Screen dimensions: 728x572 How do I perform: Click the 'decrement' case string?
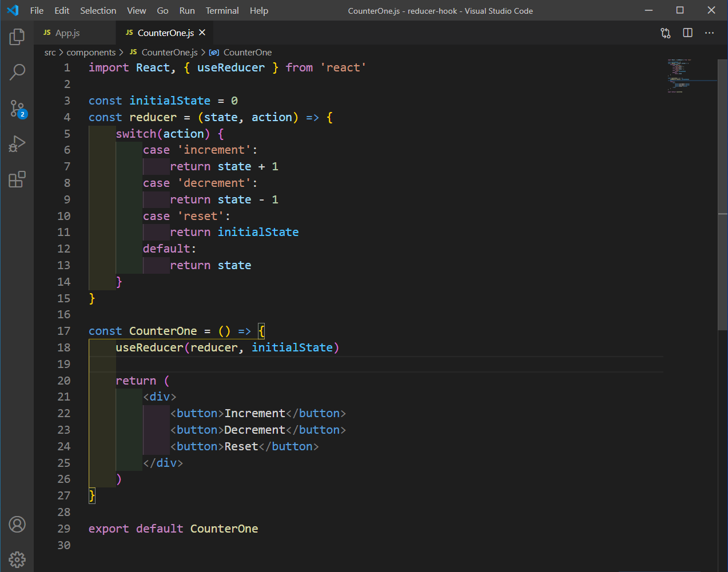[214, 183]
